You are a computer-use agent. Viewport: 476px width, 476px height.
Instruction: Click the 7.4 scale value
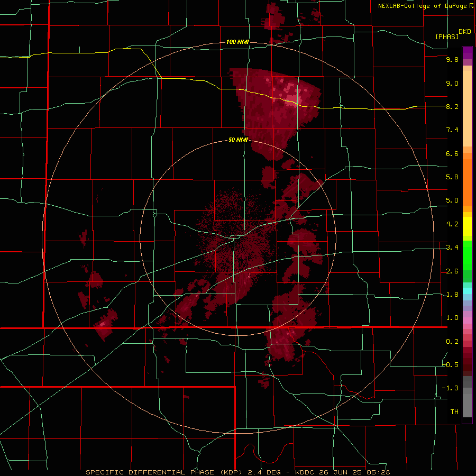coord(452,130)
